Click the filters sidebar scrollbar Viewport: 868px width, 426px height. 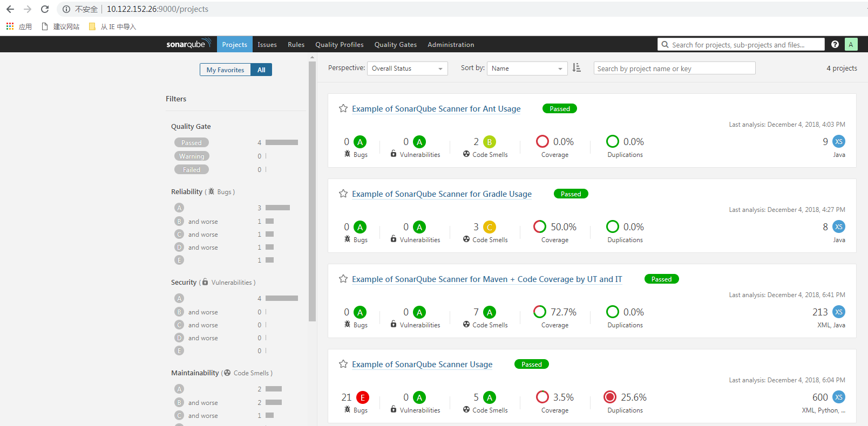[x=312, y=191]
